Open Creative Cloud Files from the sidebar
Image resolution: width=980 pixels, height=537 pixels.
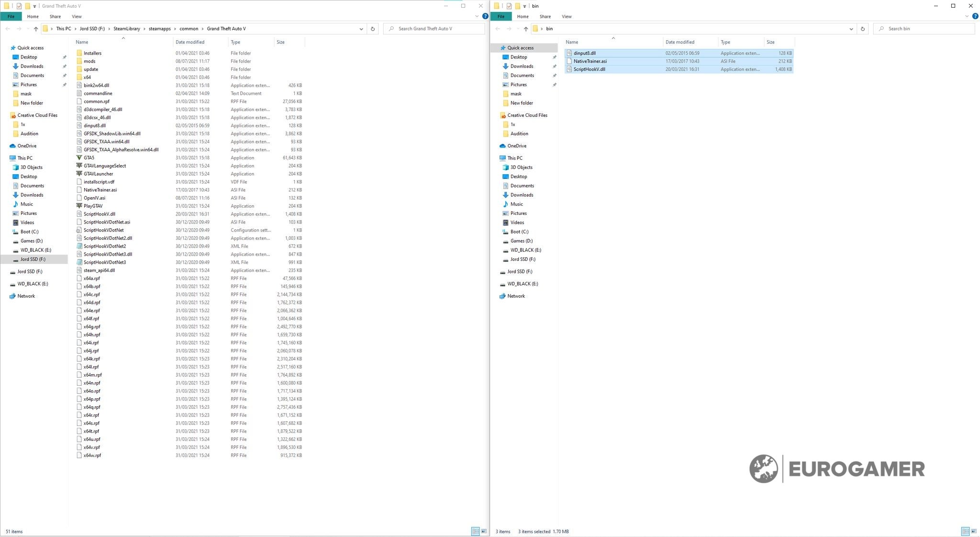(x=38, y=115)
